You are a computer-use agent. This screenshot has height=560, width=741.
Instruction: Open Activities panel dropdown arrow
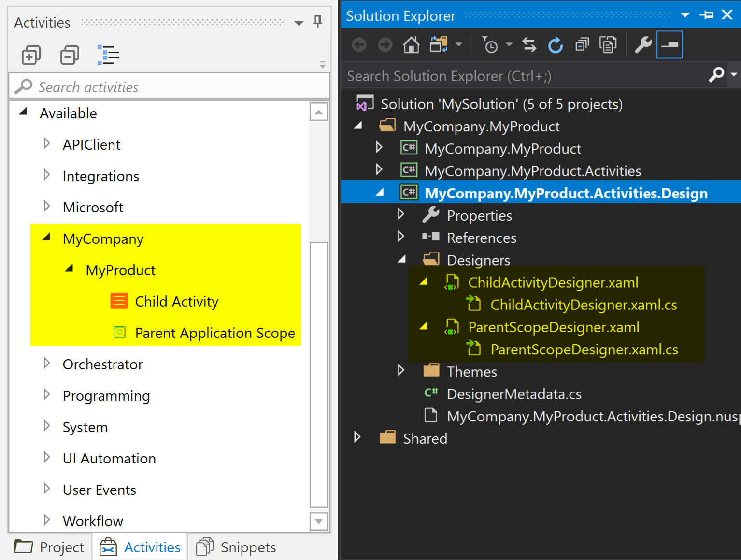(x=299, y=23)
